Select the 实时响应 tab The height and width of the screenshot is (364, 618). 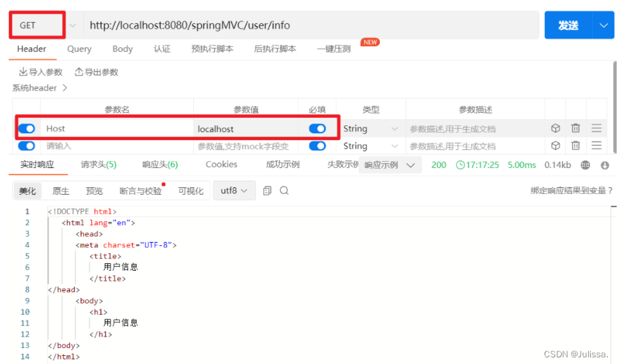(x=37, y=164)
